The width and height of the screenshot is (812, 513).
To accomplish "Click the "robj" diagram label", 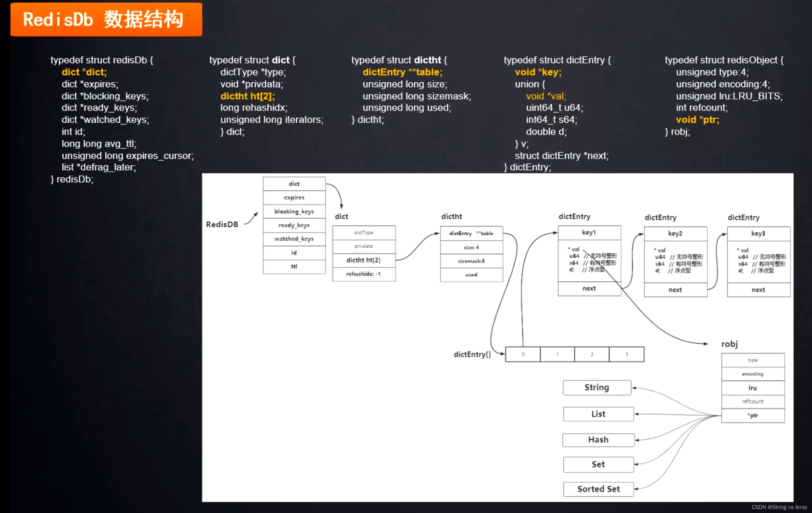I will point(729,344).
